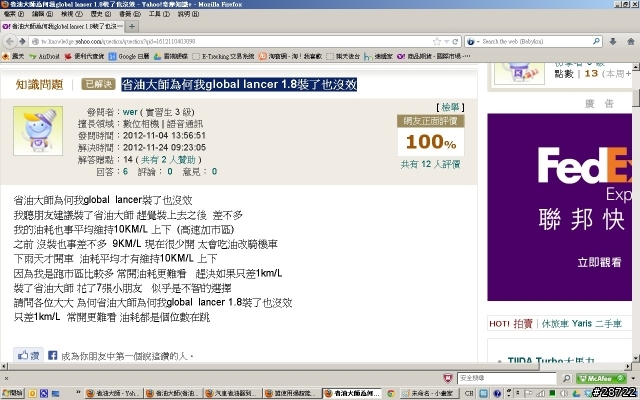Open the 雲端硬碟 bookmark

(171, 56)
